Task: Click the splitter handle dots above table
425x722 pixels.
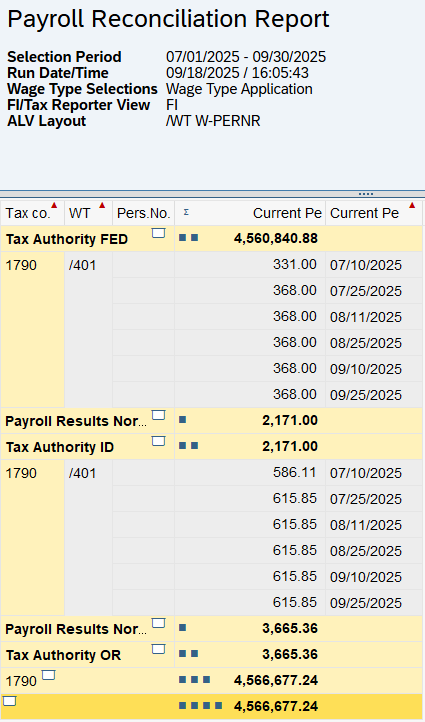Action: pos(366,194)
